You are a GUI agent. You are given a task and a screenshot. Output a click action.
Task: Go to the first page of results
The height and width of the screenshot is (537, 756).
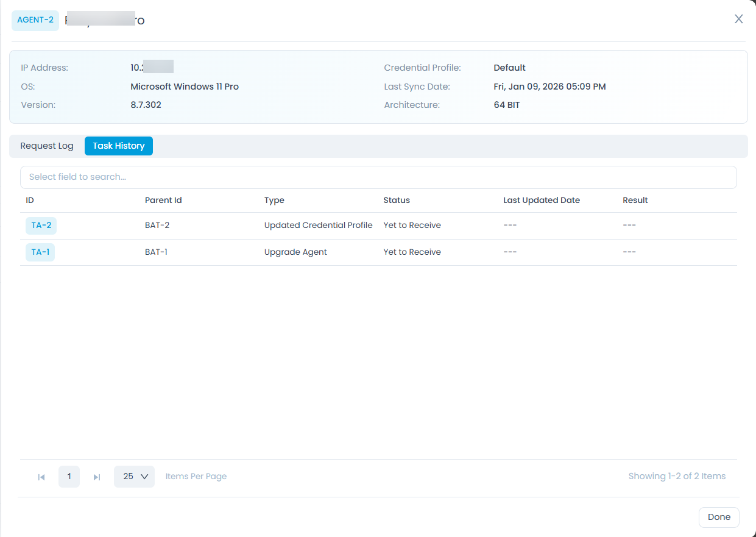point(41,477)
